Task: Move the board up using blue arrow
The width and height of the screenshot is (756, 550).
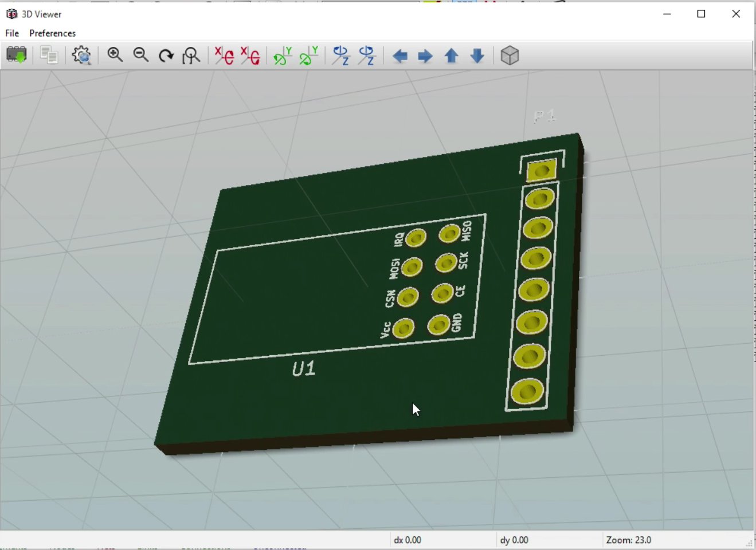Action: coord(451,56)
